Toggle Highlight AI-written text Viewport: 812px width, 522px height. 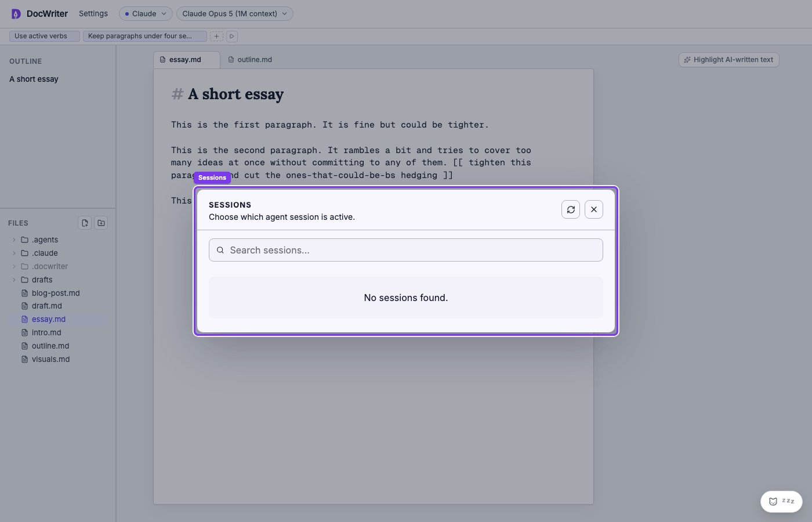728,60
